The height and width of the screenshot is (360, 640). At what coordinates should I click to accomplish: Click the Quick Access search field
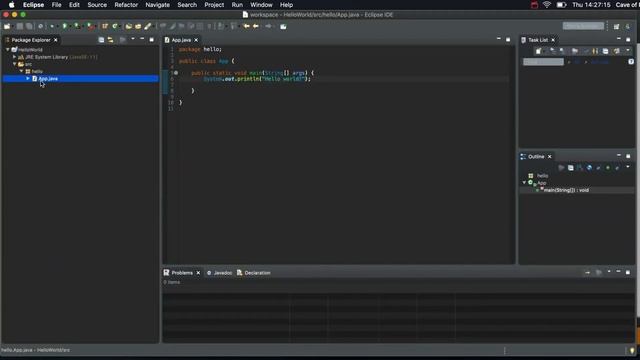[583, 26]
